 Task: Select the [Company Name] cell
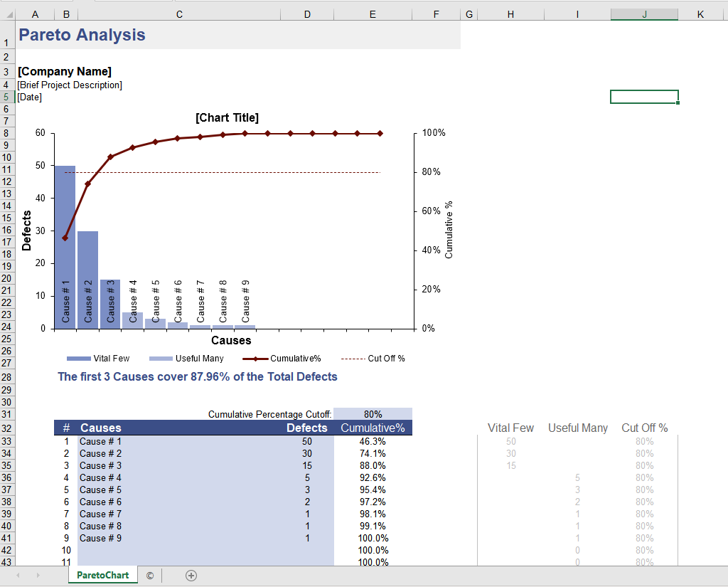(x=64, y=71)
